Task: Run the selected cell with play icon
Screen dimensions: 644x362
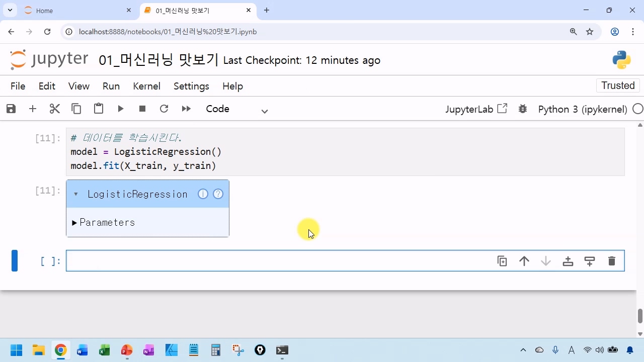Action: pos(121,109)
